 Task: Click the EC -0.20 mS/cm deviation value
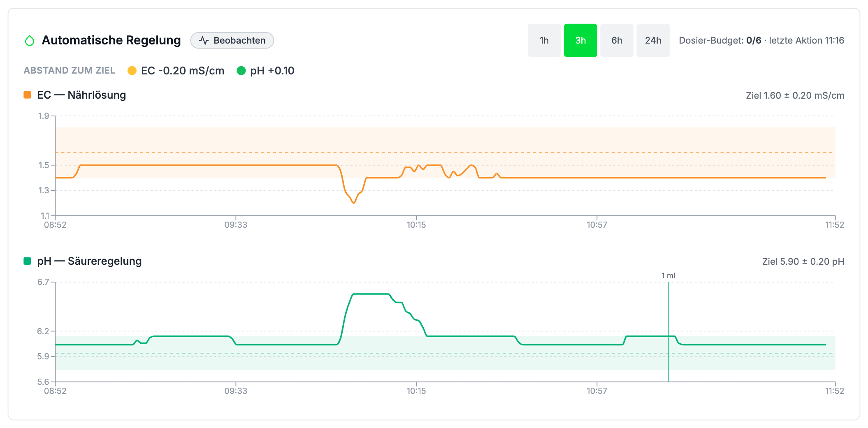183,71
